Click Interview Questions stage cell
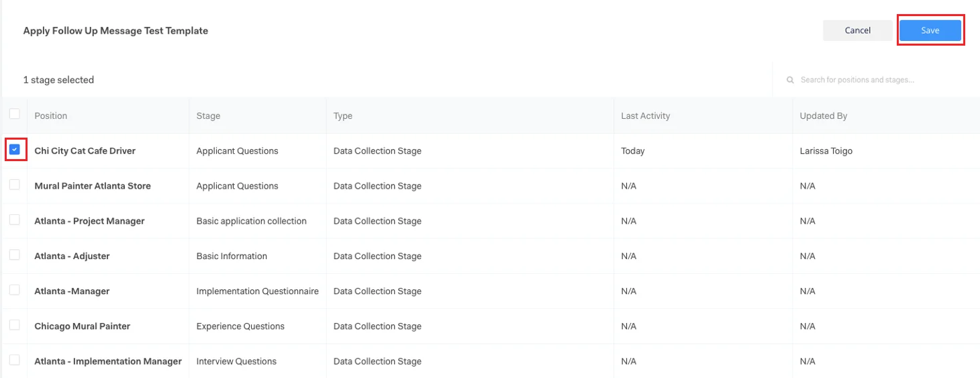The image size is (980, 378). pyautogui.click(x=236, y=361)
